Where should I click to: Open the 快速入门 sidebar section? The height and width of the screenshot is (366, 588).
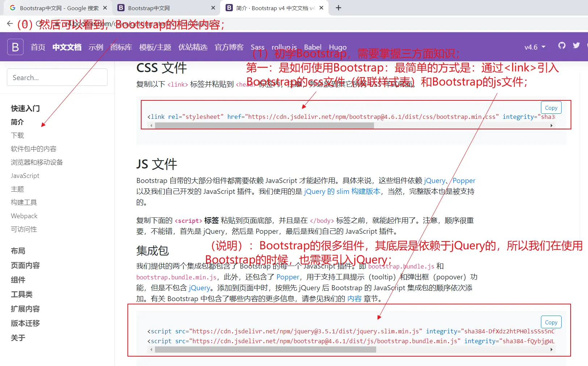25,108
